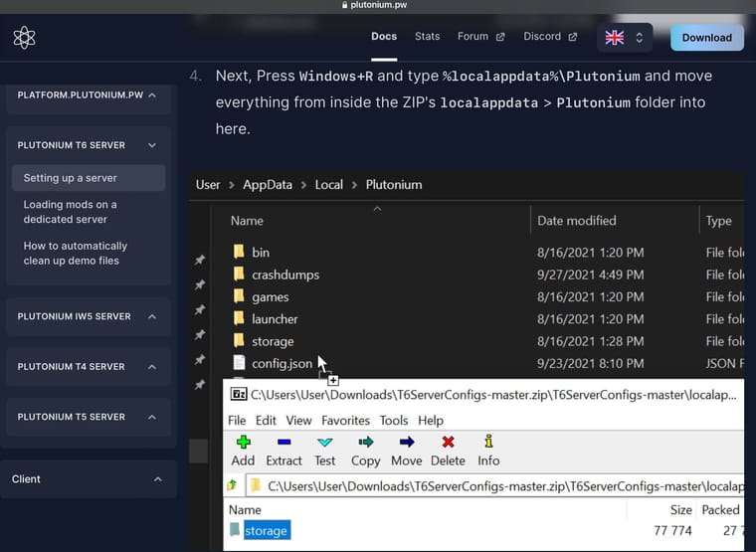Select the crashdumps folder name
This screenshot has height=552, width=756.
285,275
